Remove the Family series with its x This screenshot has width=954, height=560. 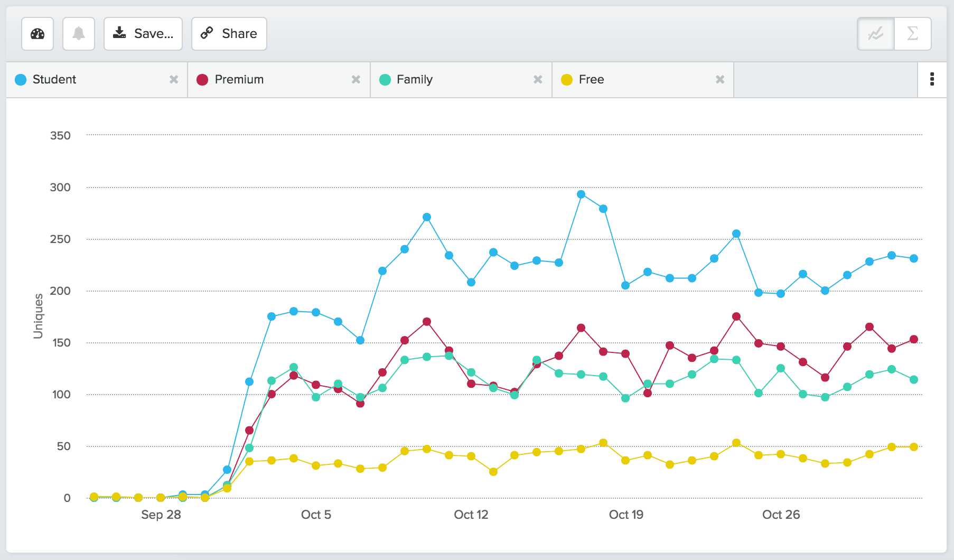[x=538, y=79]
